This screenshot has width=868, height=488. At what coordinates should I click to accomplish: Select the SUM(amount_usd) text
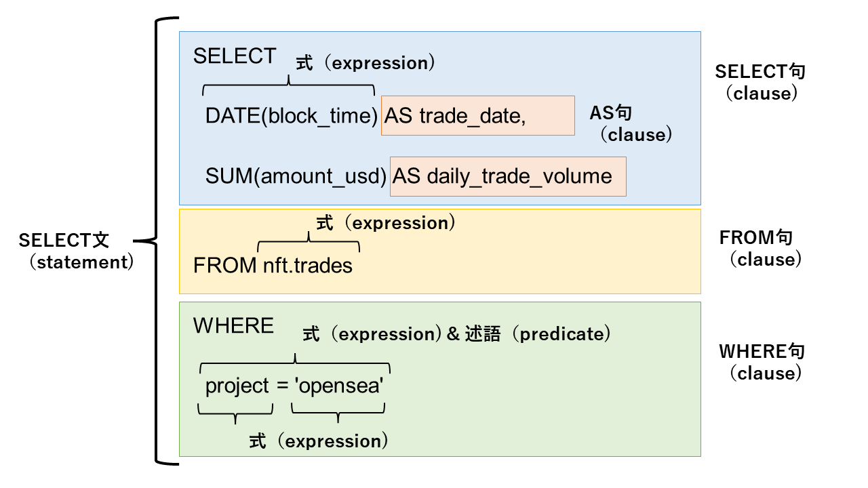tap(296, 176)
